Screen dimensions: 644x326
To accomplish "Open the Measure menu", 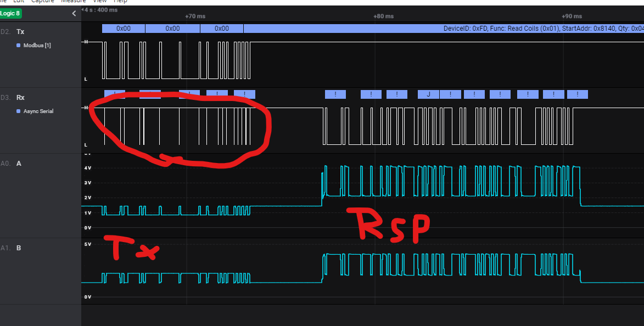I will coord(74,1).
